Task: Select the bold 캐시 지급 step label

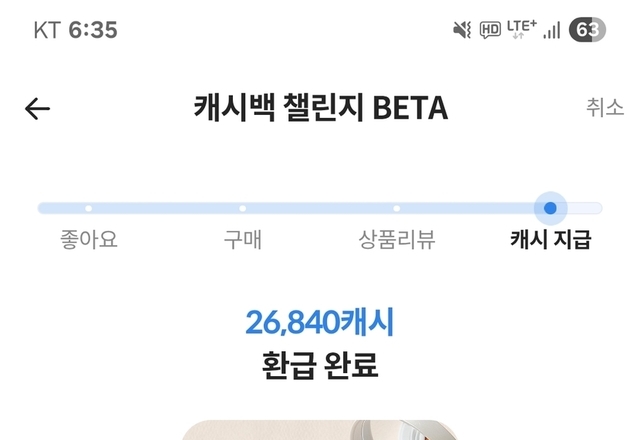Action: 550,240
